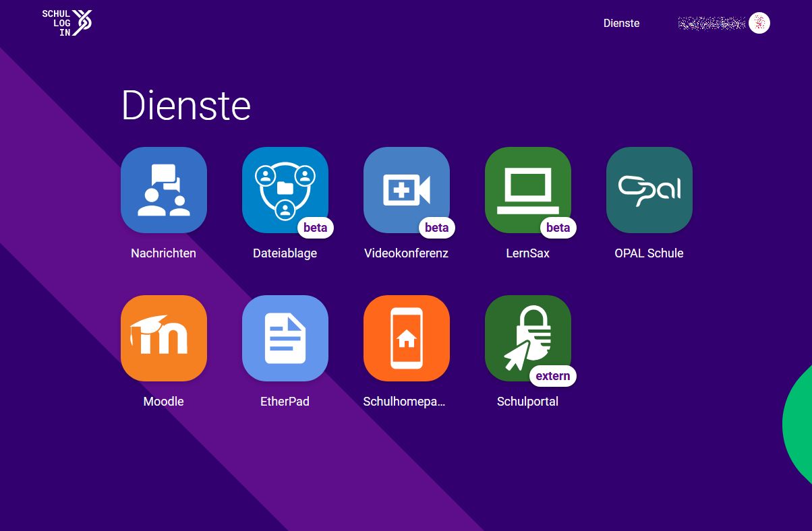812x531 pixels.
Task: Click the Schulportal text label
Action: click(x=527, y=402)
